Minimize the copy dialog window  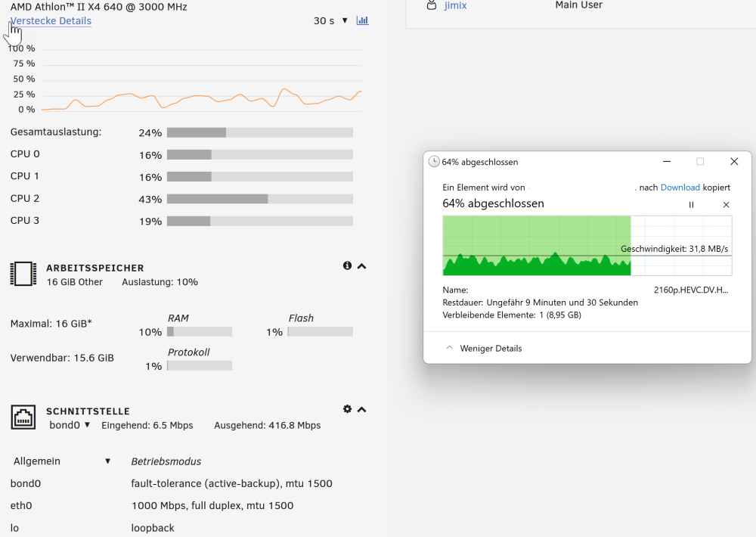point(667,162)
